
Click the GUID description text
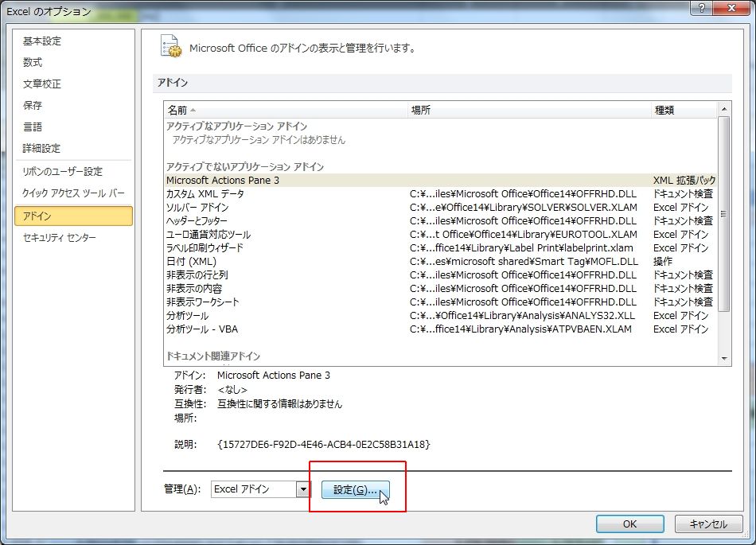coord(324,444)
